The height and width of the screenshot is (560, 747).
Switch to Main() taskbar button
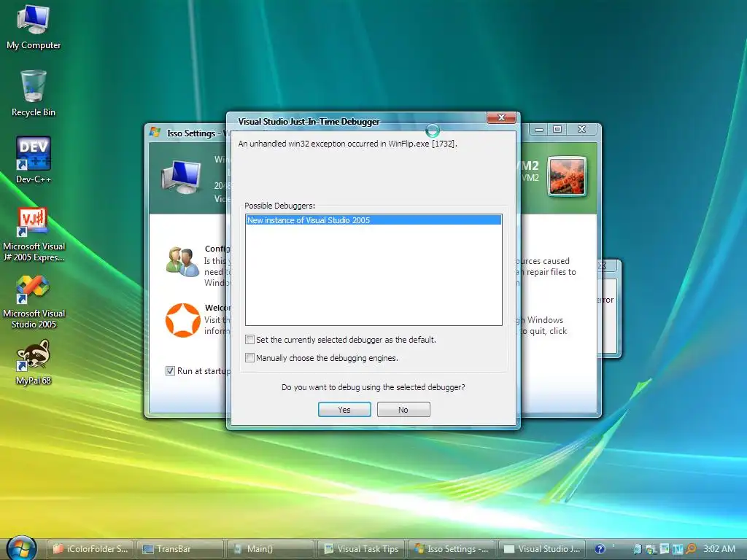pos(270,549)
